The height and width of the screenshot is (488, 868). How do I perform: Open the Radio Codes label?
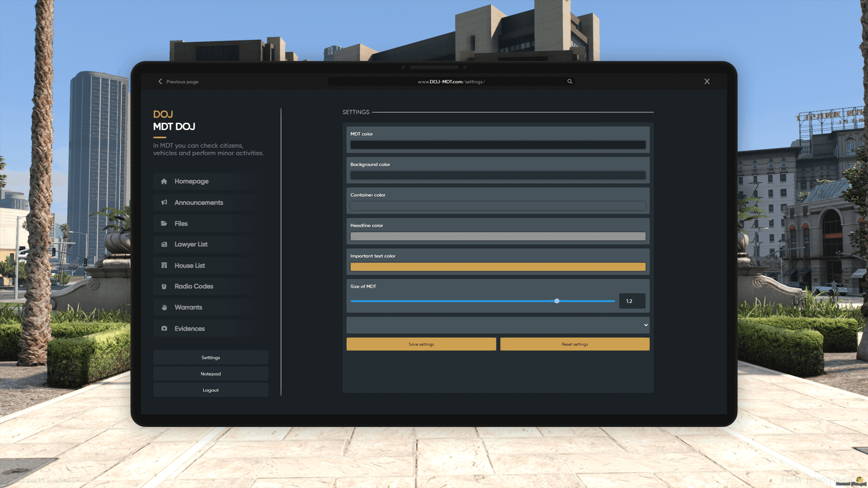[x=194, y=286]
